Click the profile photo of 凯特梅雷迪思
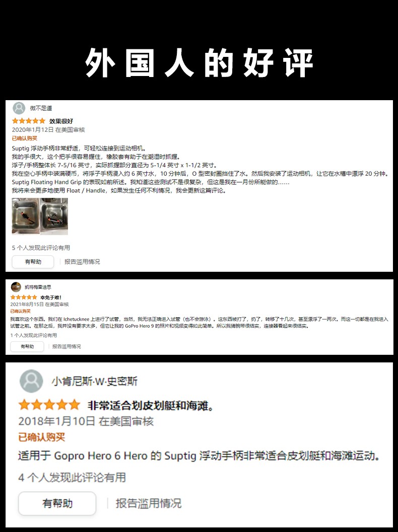Screen dimensions: 398x532 (16, 287)
